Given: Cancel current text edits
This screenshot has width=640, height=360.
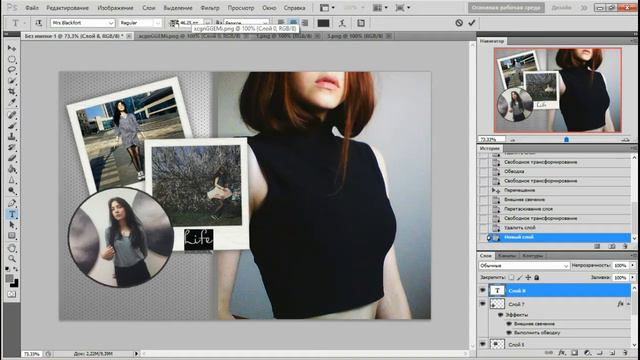Looking at the screenshot, I should coord(459,23).
